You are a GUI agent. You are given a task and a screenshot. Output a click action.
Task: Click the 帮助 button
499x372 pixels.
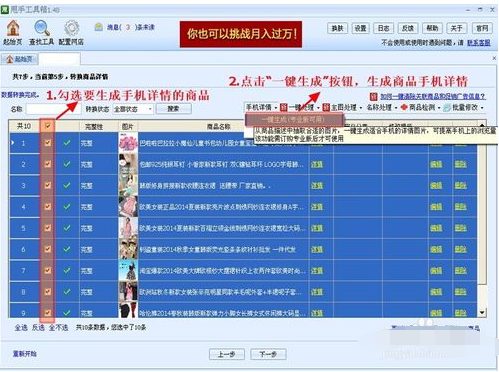coord(432,29)
